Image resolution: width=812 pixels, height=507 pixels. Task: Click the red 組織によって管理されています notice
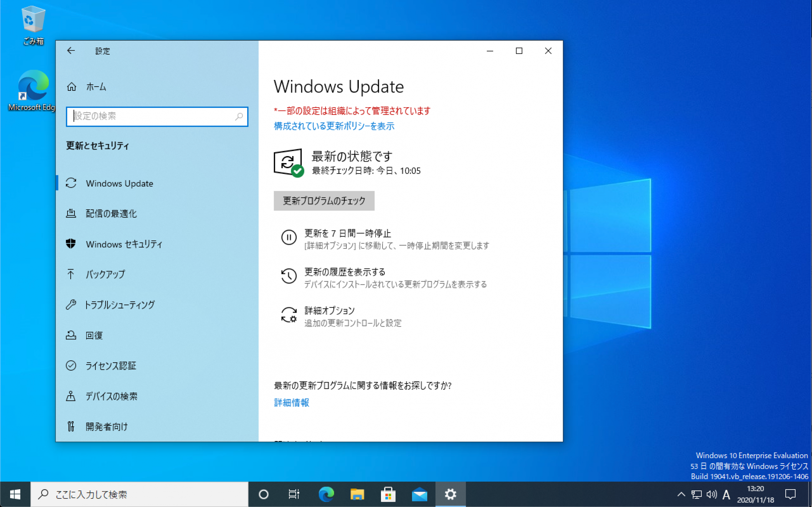(x=352, y=111)
